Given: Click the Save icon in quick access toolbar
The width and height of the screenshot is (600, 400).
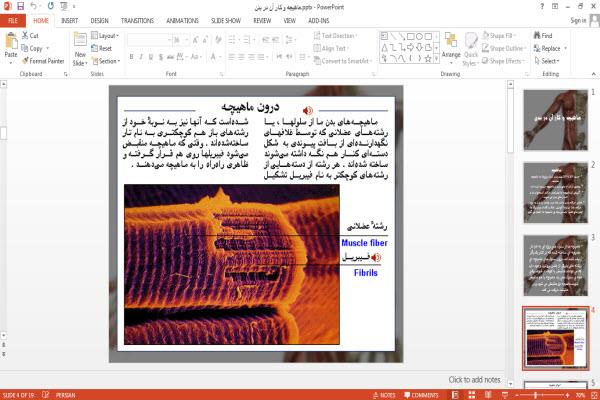Looking at the screenshot, I should pos(20,7).
